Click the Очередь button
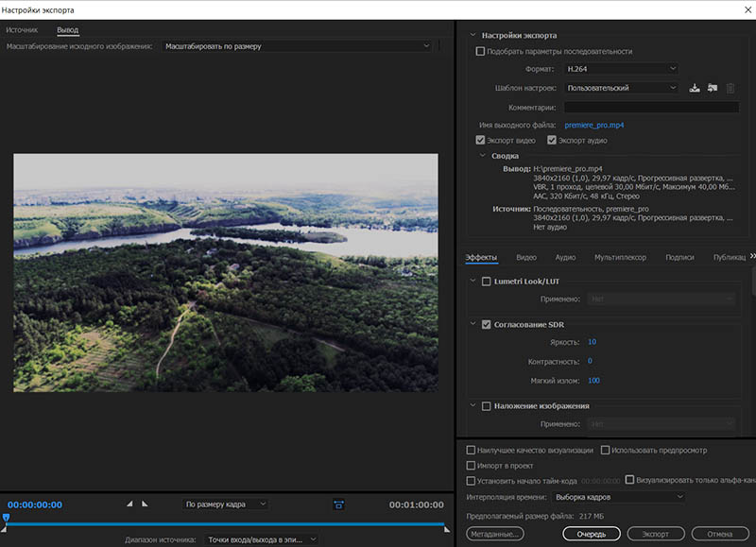 [592, 534]
